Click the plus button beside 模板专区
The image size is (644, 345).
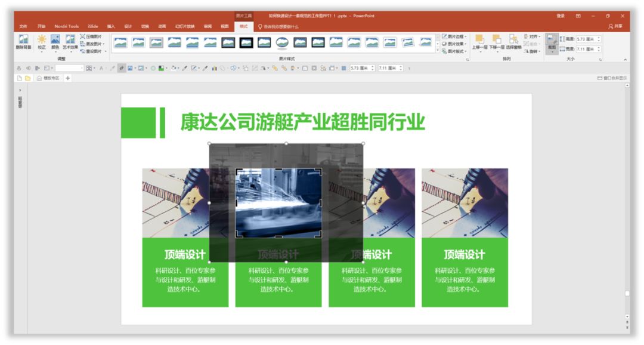click(68, 78)
